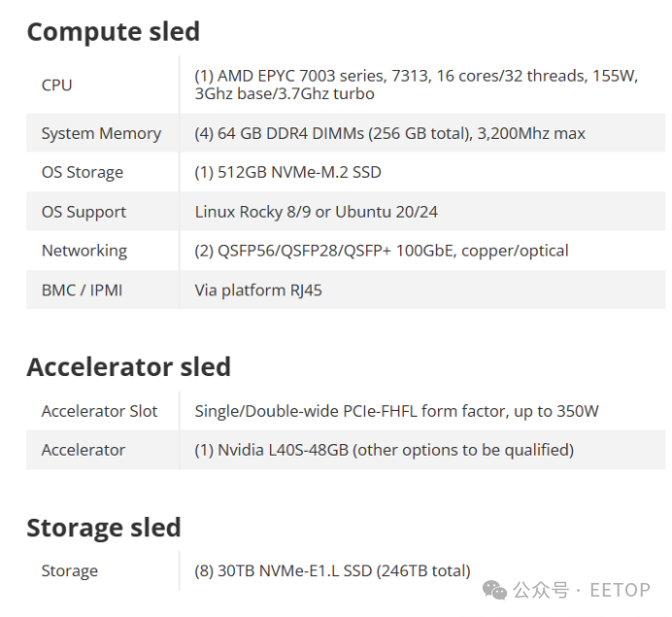Click the Networking row label
Viewport: 672px width, 617px height.
click(x=84, y=251)
